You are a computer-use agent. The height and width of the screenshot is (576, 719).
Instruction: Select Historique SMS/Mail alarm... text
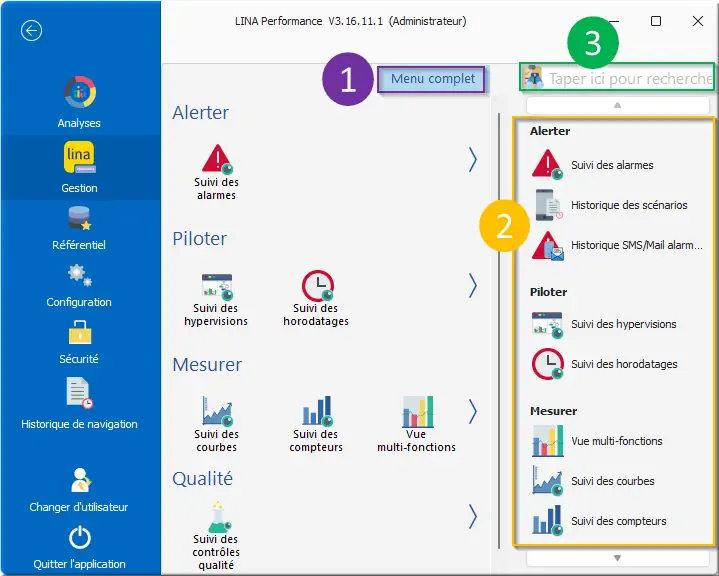click(636, 245)
